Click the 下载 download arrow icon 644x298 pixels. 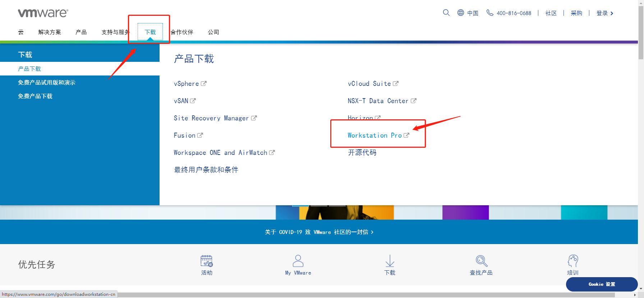390,261
